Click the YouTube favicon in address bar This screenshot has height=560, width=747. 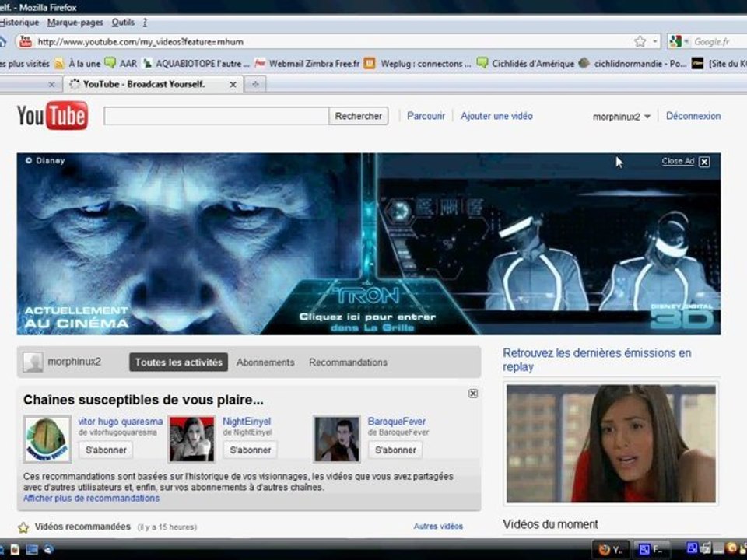click(x=25, y=42)
